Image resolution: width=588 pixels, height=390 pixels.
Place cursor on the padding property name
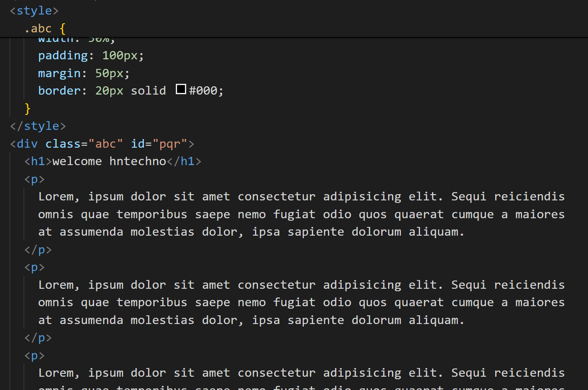63,56
